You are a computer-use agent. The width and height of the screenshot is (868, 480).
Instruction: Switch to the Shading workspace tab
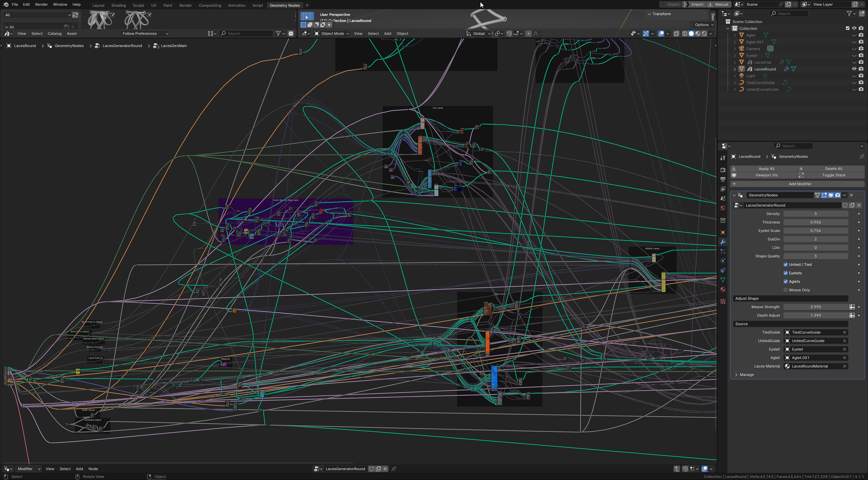click(118, 5)
